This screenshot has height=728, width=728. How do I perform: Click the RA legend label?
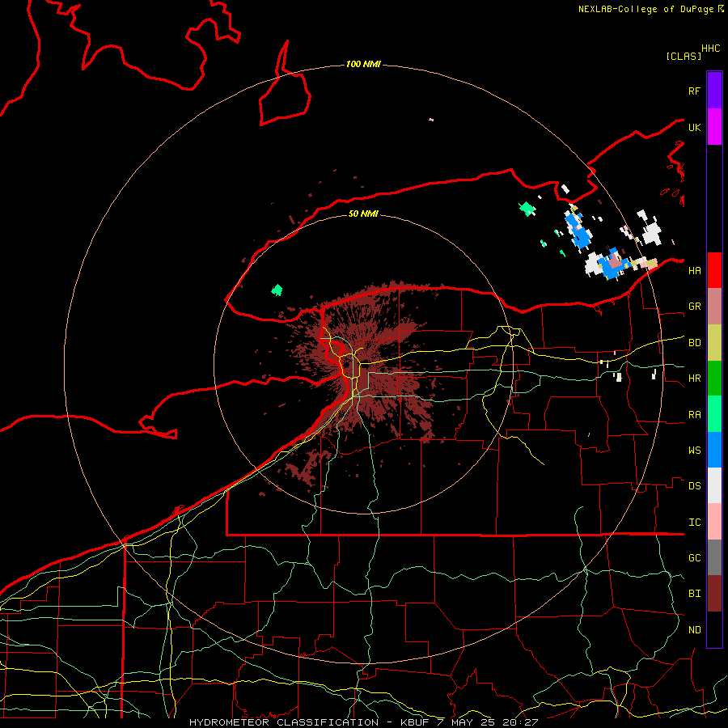pos(694,415)
